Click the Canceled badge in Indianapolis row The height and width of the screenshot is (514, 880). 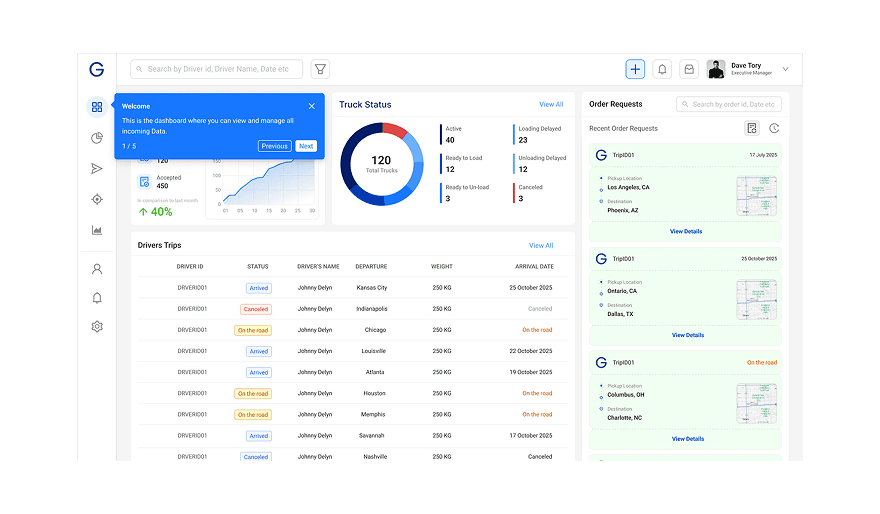(x=256, y=309)
